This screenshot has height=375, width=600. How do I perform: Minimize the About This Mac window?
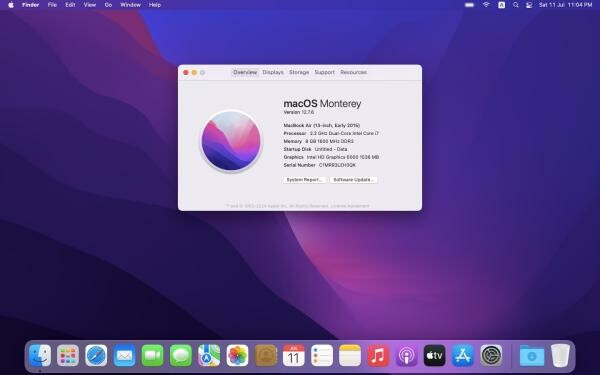point(194,72)
